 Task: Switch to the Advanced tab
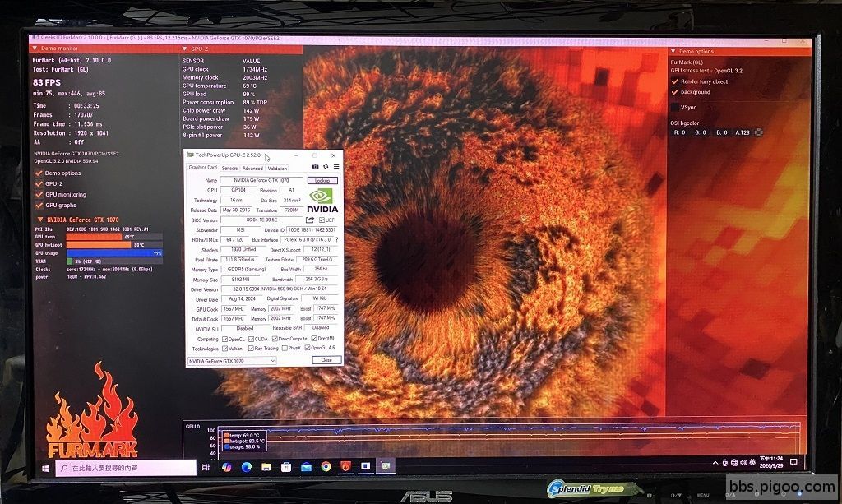pyautogui.click(x=252, y=168)
